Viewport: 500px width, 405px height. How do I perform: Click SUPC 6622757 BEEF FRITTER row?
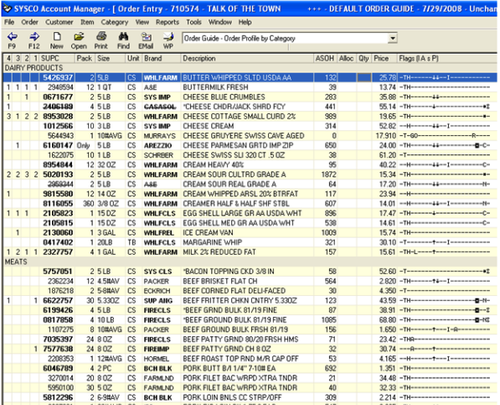(x=58, y=301)
